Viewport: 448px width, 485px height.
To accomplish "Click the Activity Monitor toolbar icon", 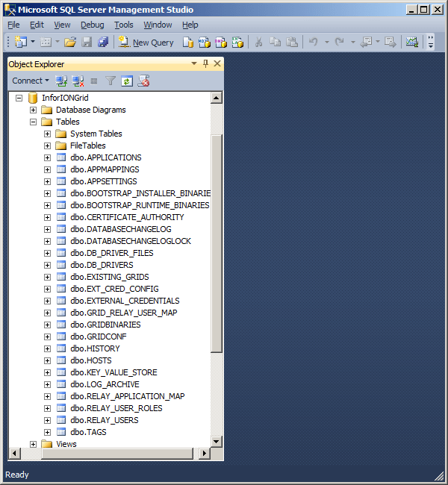I will [411, 43].
